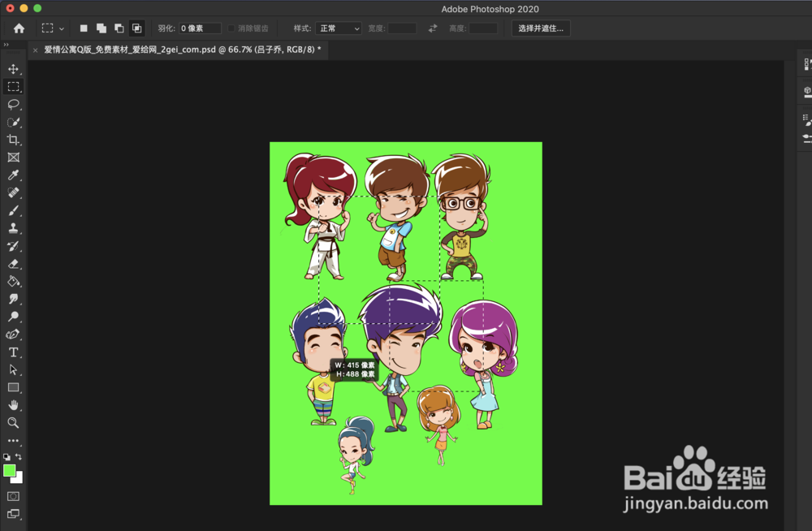Select the Lasso tool
812x531 pixels.
[14, 104]
